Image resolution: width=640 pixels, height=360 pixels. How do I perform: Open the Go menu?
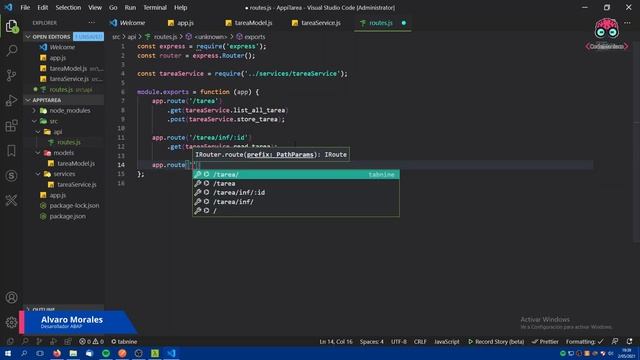click(x=113, y=7)
